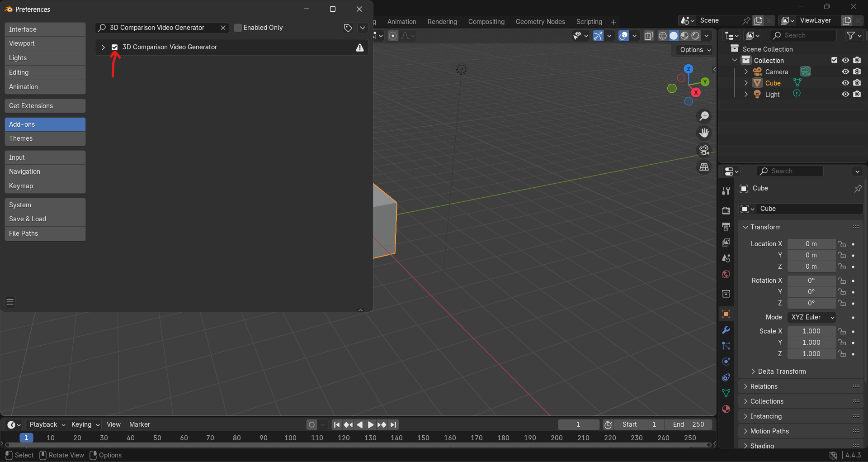Expand the 3D Comparison Video Generator add-on details
Screen dimensions: 868x462
[x=103, y=48]
